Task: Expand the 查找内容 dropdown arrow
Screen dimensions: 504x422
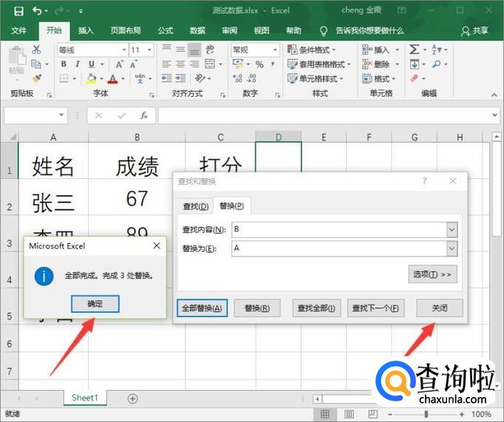Action: tap(452, 230)
